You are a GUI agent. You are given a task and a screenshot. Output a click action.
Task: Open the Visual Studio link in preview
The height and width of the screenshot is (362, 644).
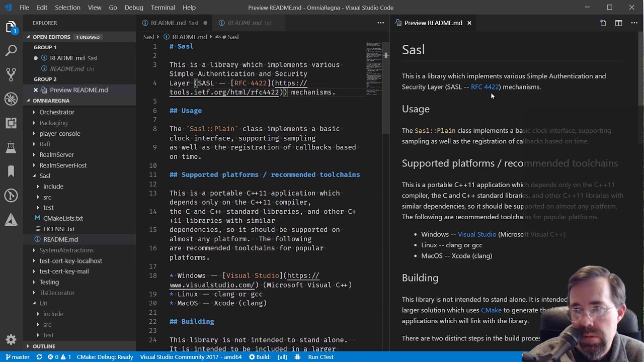click(477, 234)
